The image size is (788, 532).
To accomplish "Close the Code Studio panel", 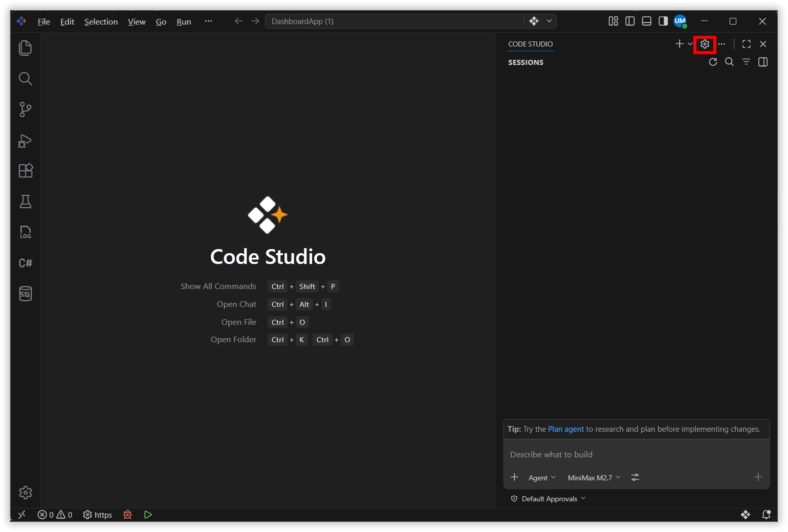I will pyautogui.click(x=763, y=44).
